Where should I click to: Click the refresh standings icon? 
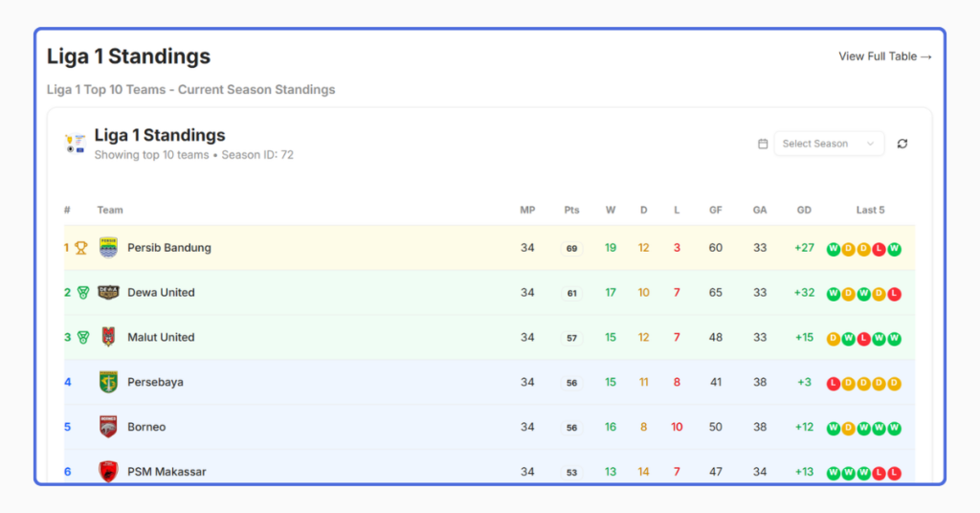click(x=902, y=144)
